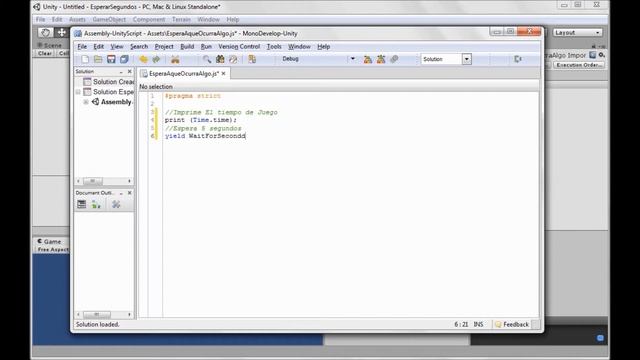Viewport: 640px width, 360px height.
Task: Minimize the Document Outline pad with dash
Action: coord(121,193)
